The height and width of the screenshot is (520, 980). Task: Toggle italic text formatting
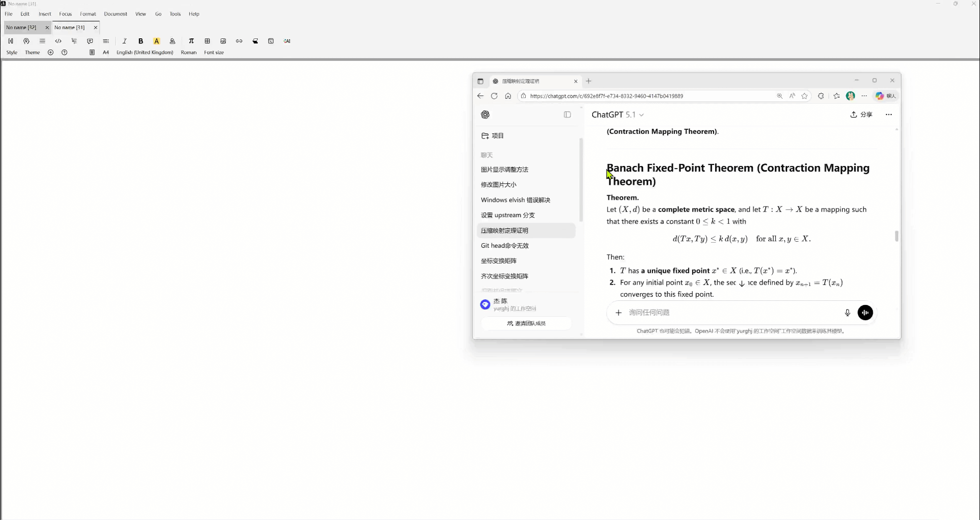[125, 41]
